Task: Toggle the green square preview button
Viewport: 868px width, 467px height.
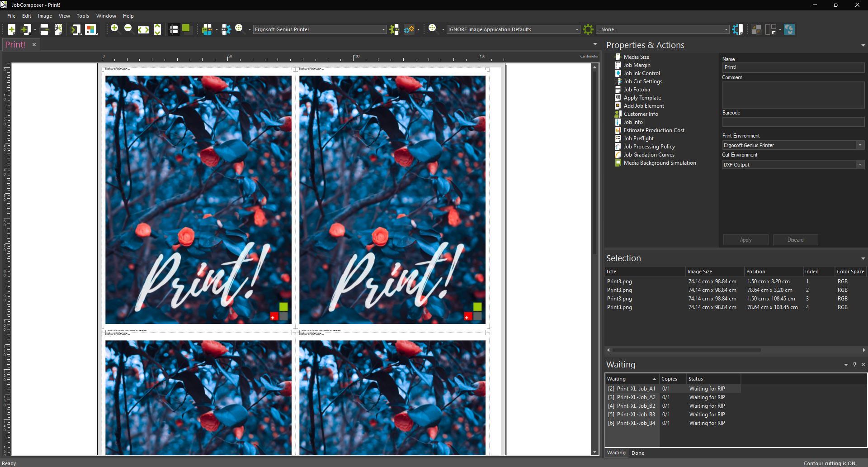Action: pyautogui.click(x=187, y=29)
